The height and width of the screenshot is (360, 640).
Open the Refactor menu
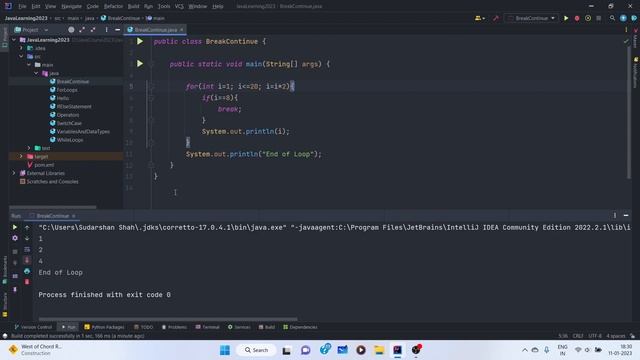pos(113,6)
